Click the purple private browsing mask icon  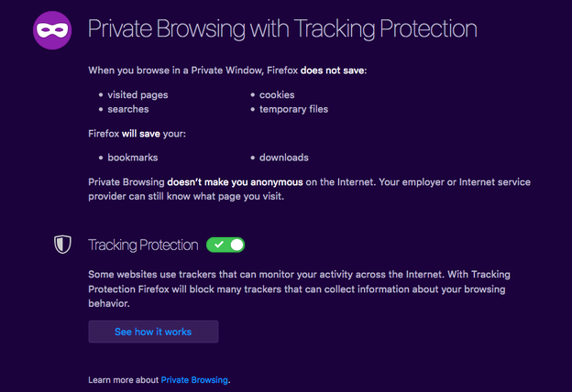[52, 30]
